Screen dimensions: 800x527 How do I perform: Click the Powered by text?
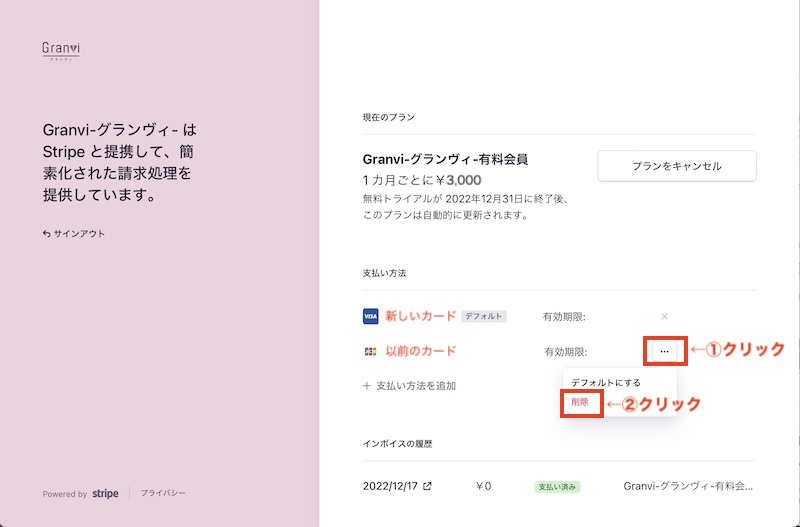65,494
